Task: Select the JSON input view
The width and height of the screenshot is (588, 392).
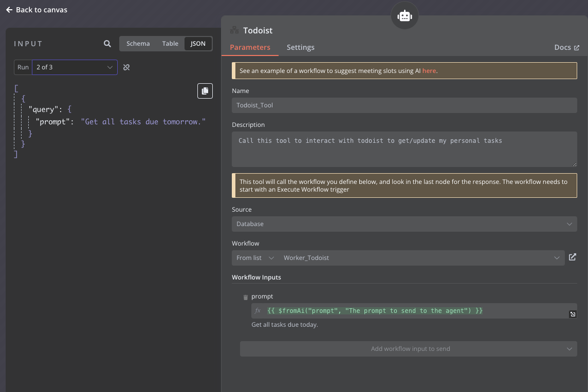Action: tap(198, 44)
